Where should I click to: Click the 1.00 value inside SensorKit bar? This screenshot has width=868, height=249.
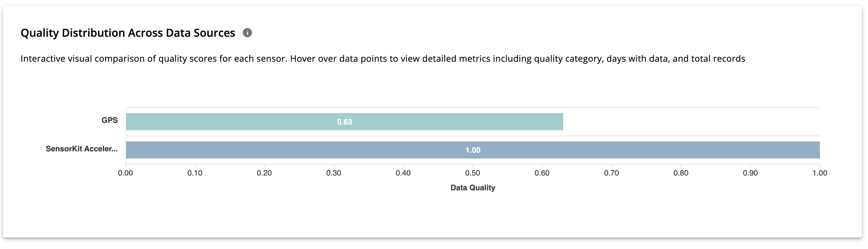[473, 150]
